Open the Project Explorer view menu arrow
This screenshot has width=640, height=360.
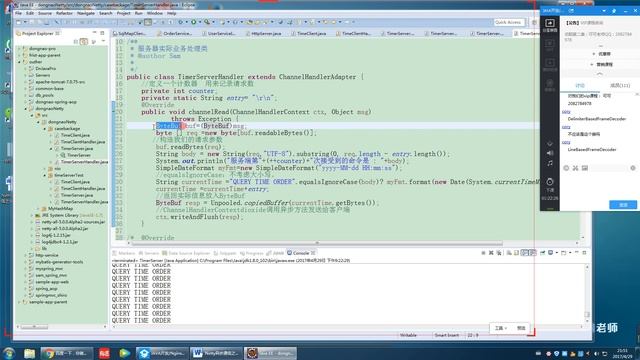coord(103,41)
